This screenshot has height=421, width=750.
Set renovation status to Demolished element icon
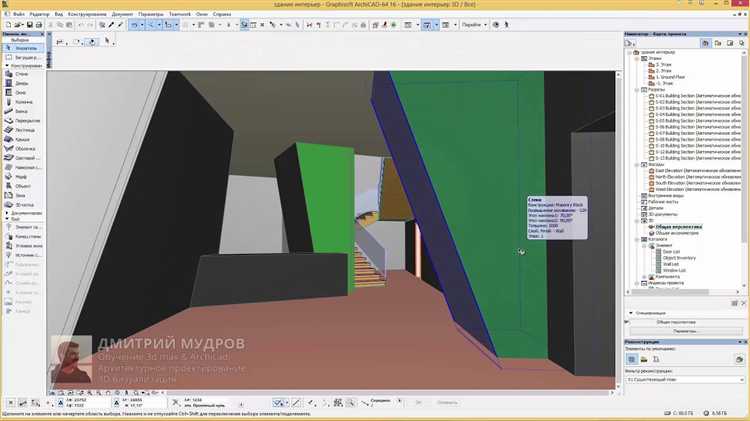[644, 359]
